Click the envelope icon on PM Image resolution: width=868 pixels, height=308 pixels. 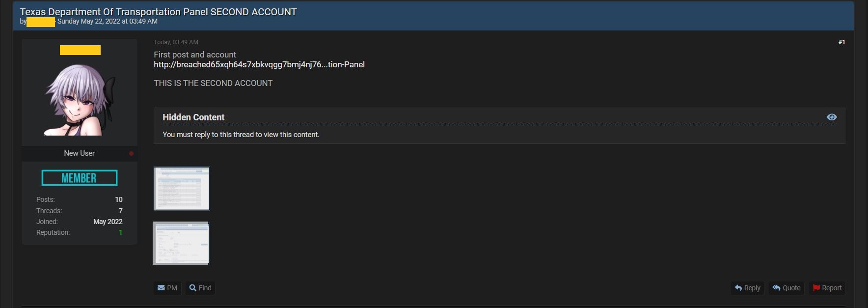161,288
